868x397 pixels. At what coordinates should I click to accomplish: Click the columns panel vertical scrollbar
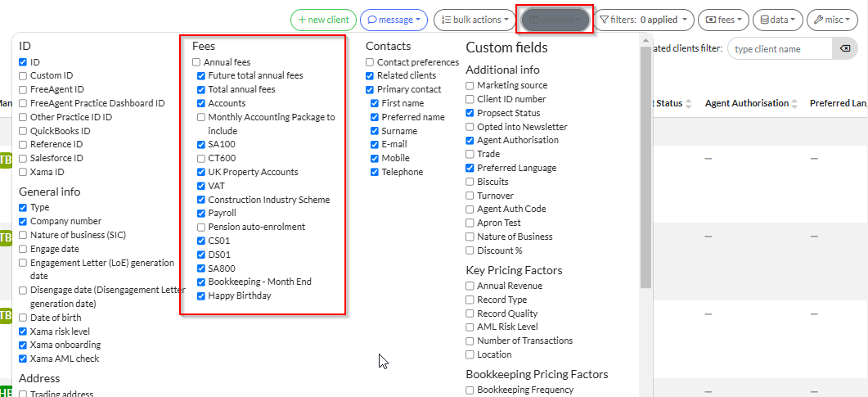tap(645, 164)
